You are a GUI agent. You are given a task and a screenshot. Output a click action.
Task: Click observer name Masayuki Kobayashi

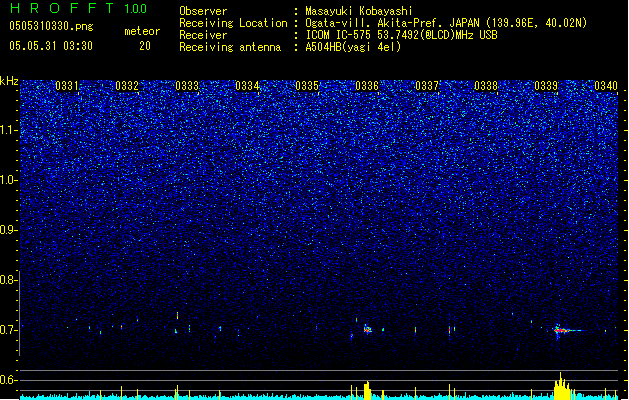pos(359,11)
